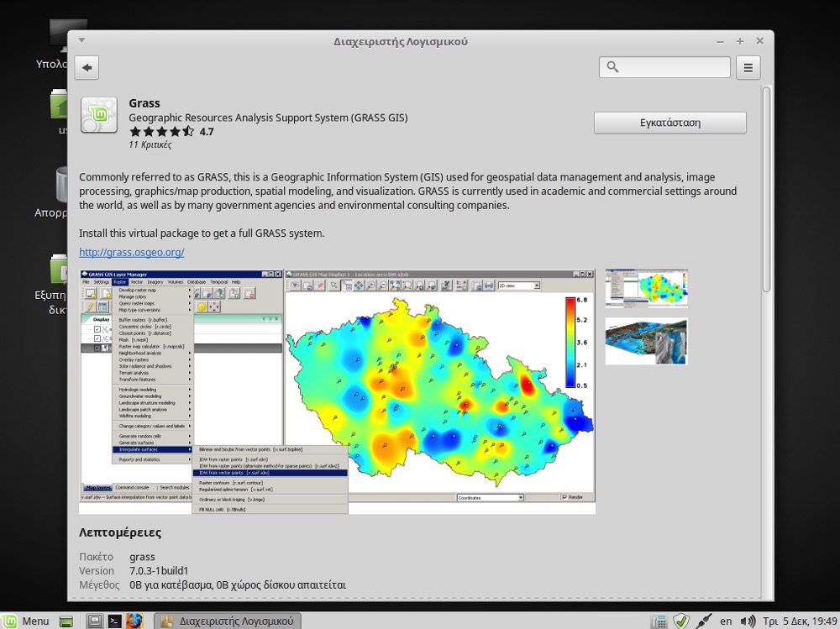
Task: Click the "Λεπτομέρειες" heading
Action: pyautogui.click(x=120, y=532)
